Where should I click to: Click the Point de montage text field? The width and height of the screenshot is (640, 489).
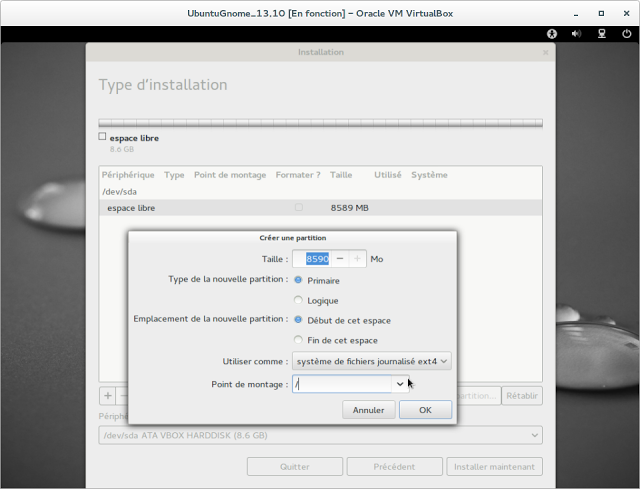click(x=342, y=384)
